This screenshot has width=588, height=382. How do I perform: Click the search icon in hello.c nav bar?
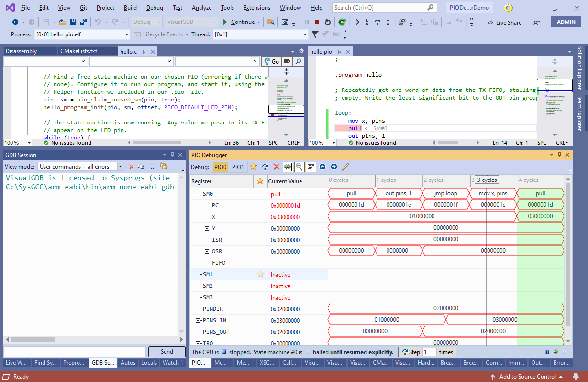pyautogui.click(x=298, y=61)
